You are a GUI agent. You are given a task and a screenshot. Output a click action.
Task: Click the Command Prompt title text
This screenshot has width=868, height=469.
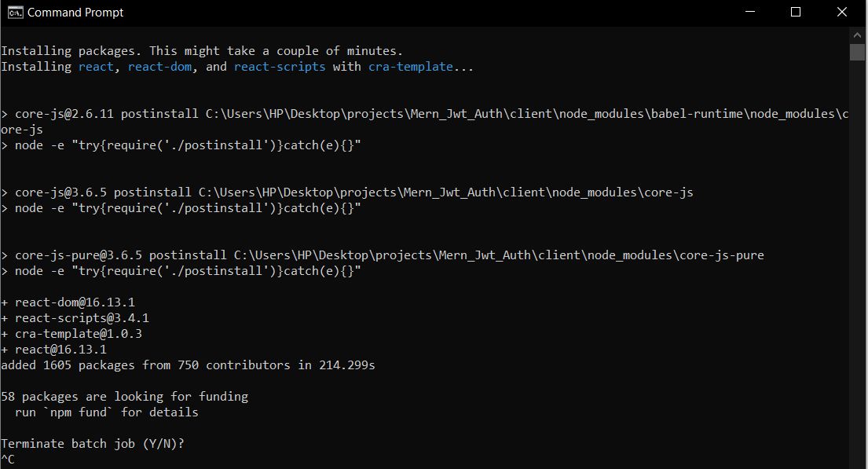click(75, 13)
